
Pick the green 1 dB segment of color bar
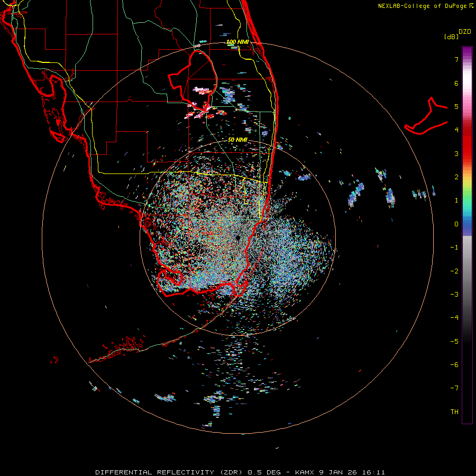point(467,199)
